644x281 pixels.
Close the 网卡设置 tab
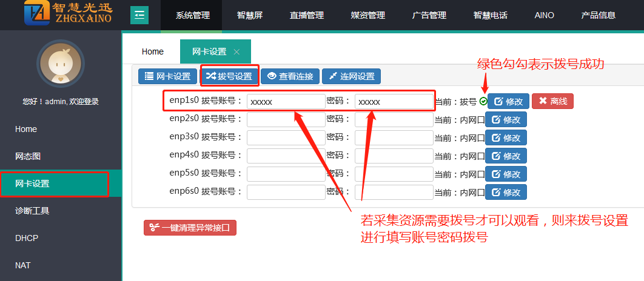coord(236,52)
